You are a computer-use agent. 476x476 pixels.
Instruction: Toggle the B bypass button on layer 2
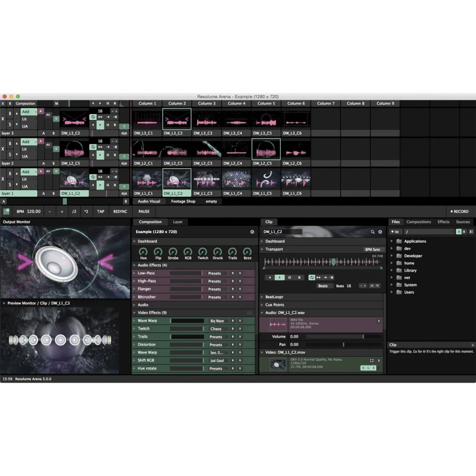click(10, 144)
